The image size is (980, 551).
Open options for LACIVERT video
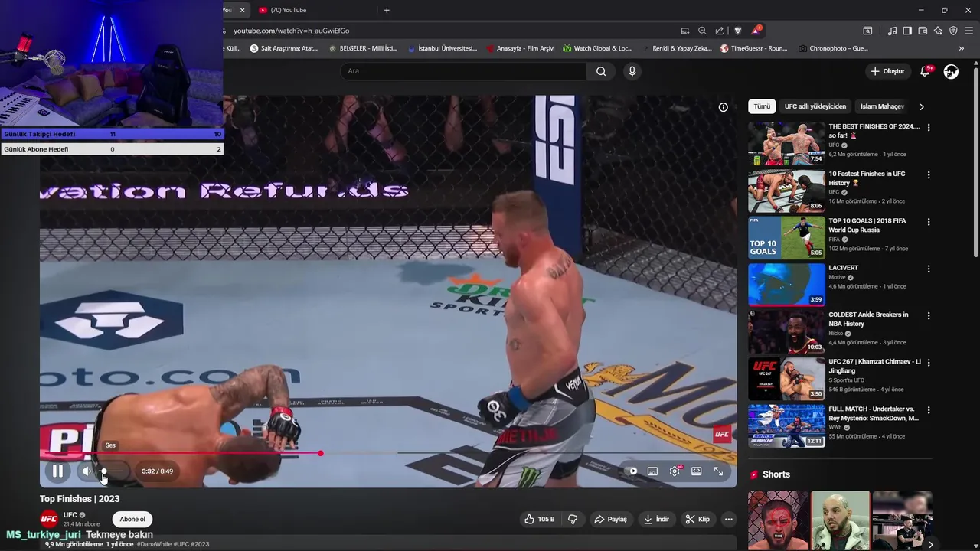(x=929, y=269)
